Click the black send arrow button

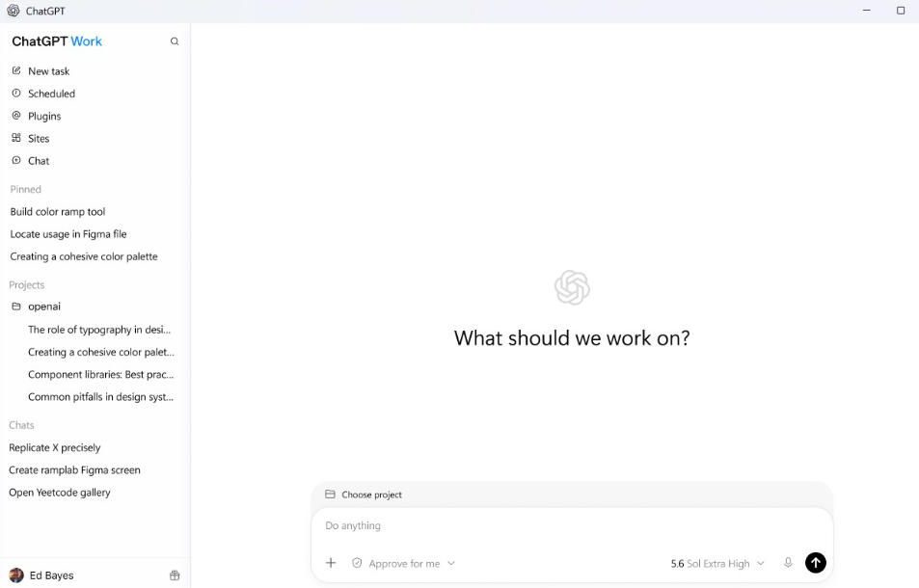pos(815,563)
